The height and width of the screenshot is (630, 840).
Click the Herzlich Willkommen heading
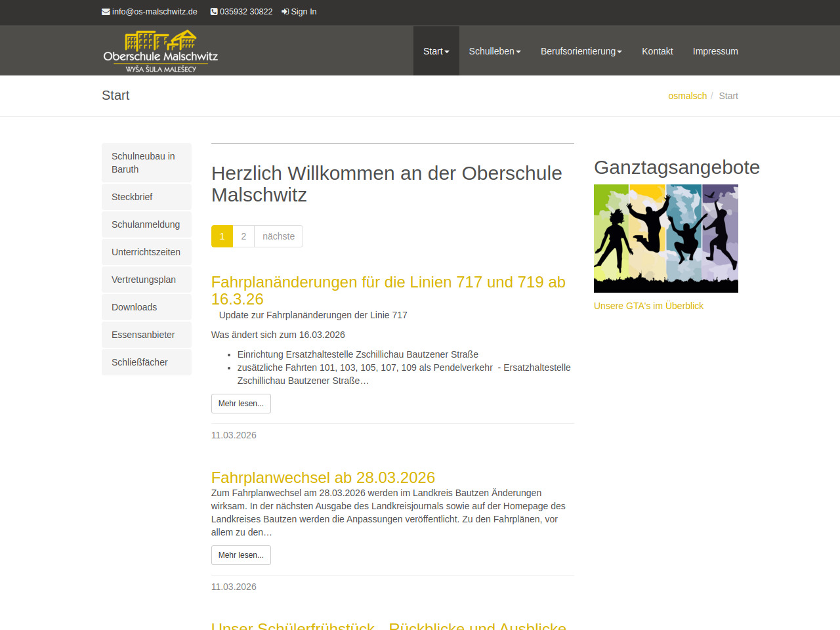pos(387,184)
